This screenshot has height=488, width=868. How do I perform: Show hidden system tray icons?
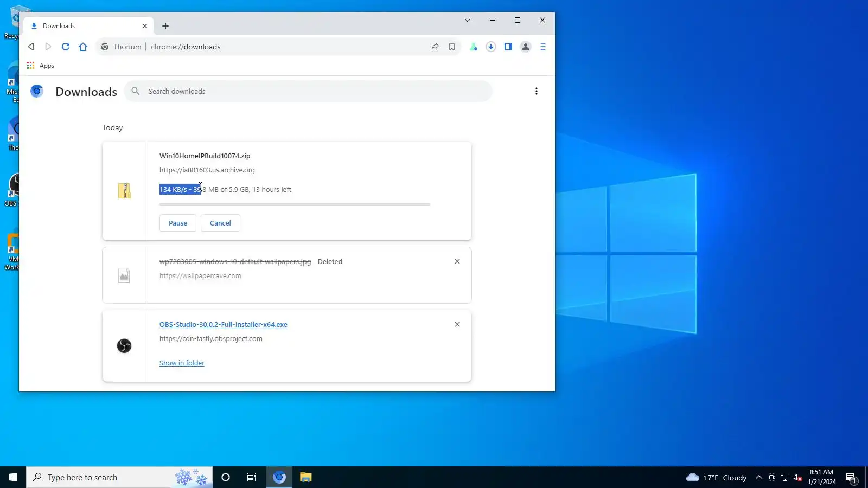point(759,477)
